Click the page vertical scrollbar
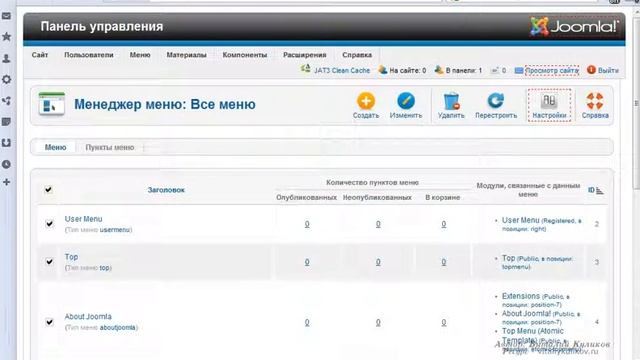Viewport: 640px width, 360px height. pos(636,102)
